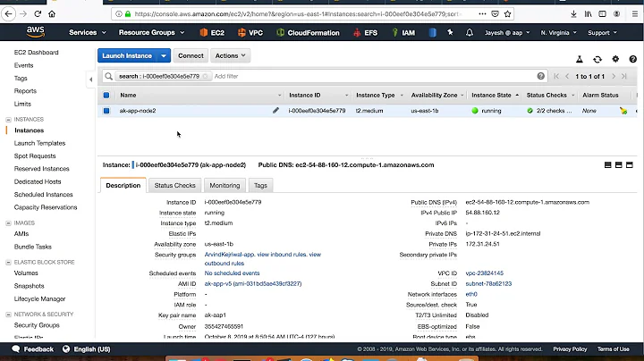Open the browser home page icon
Viewport: 644px width, 361px height.
click(52, 14)
